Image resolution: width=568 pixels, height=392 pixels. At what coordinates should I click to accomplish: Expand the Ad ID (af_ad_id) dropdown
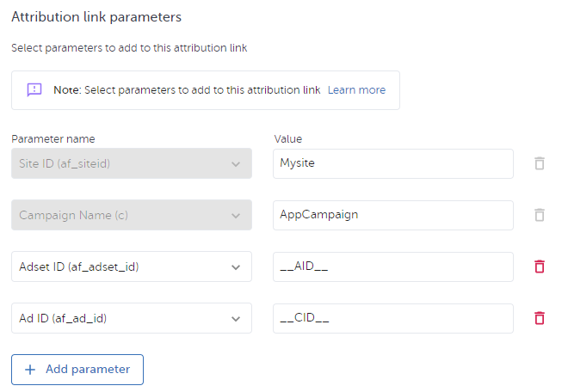[x=131, y=318]
